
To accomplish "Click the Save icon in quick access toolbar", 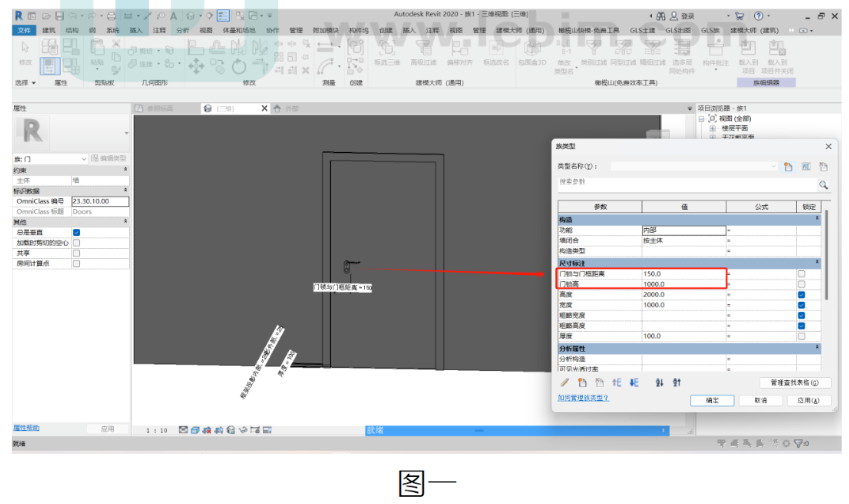I will [x=59, y=16].
